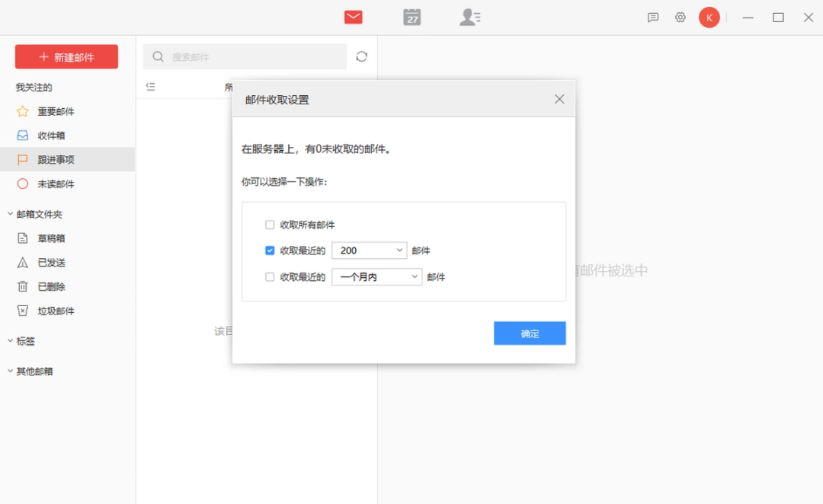Collapse the 邮箱文件夹 section
The width and height of the screenshot is (823, 504).
point(10,213)
